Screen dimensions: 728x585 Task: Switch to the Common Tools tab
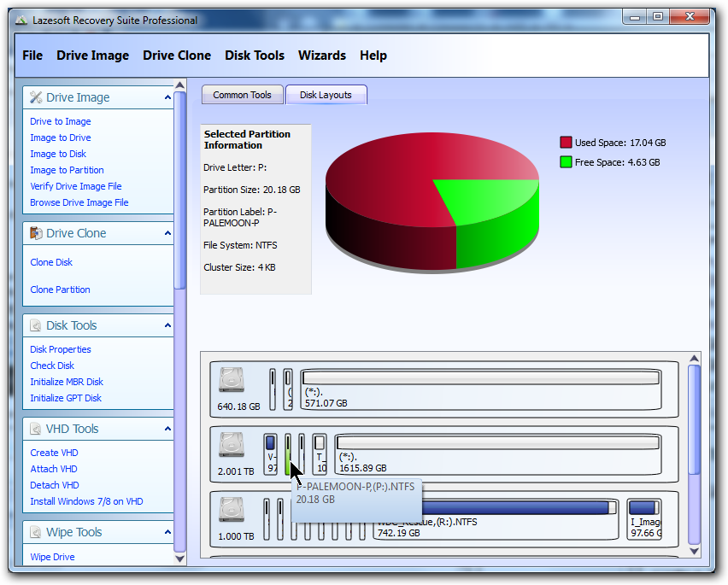click(242, 95)
